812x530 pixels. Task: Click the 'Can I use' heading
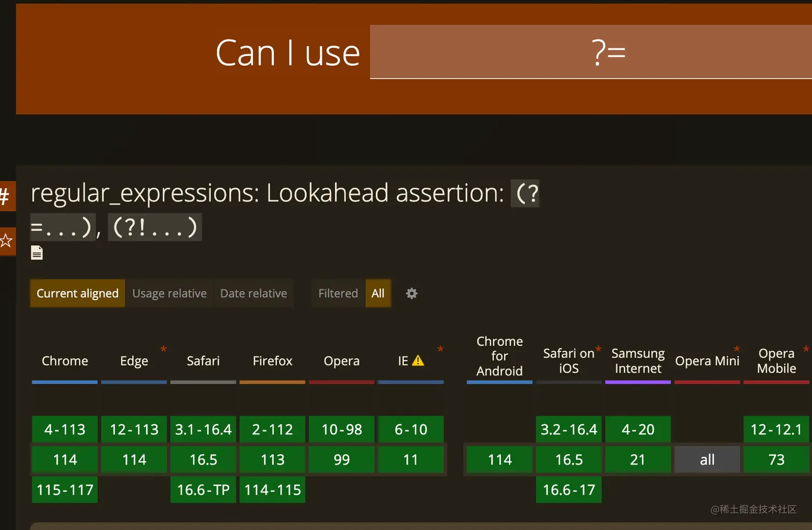pos(287,53)
